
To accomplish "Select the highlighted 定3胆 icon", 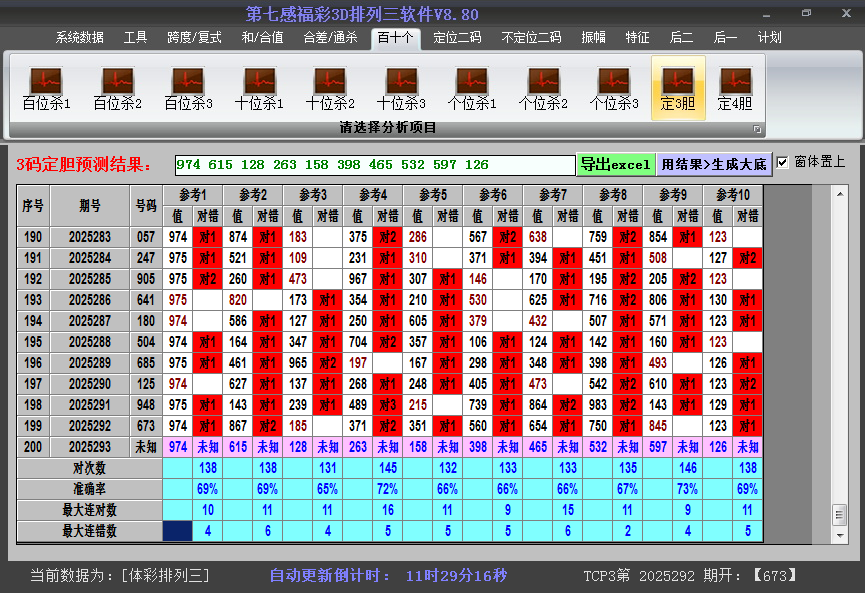I will click(x=678, y=82).
